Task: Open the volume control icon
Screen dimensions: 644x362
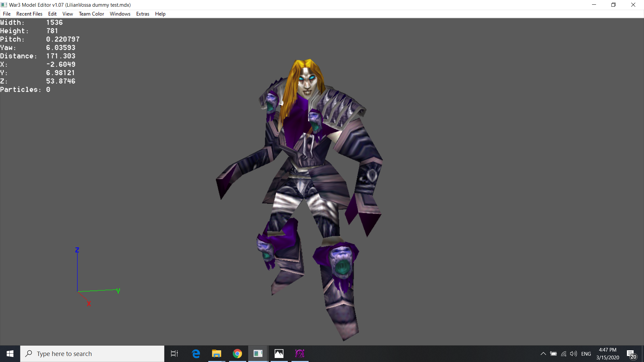Action: (x=574, y=354)
